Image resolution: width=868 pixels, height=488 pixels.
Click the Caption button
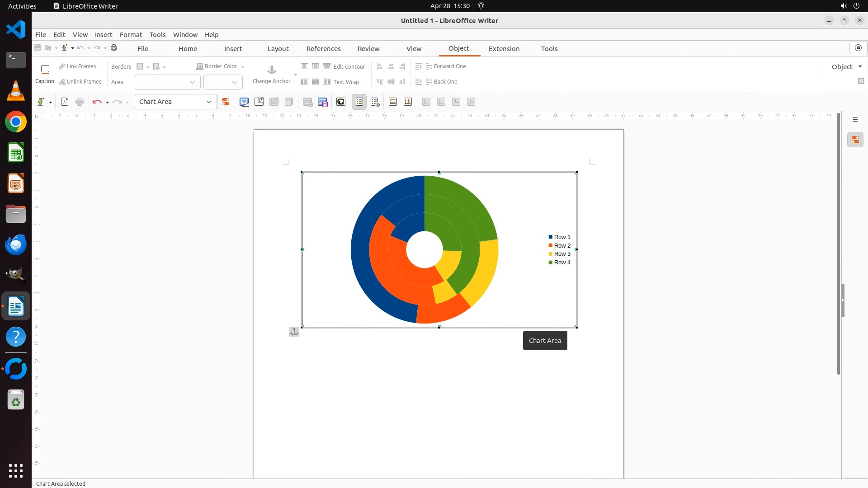click(x=45, y=74)
